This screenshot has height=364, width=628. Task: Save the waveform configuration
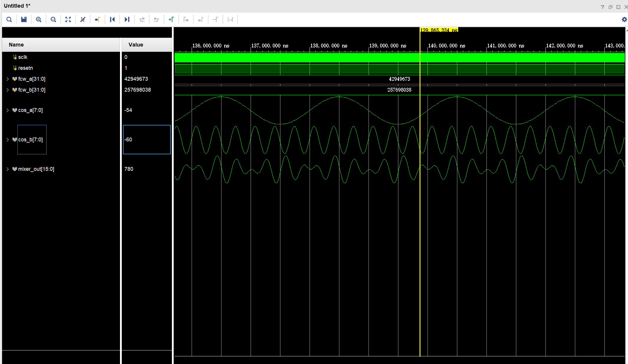click(x=24, y=19)
